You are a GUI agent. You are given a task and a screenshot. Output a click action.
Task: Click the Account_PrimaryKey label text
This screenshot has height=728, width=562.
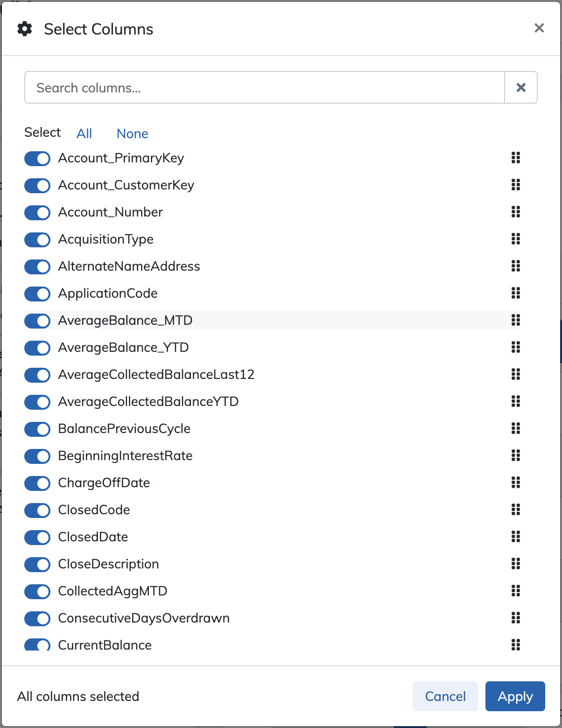121,158
